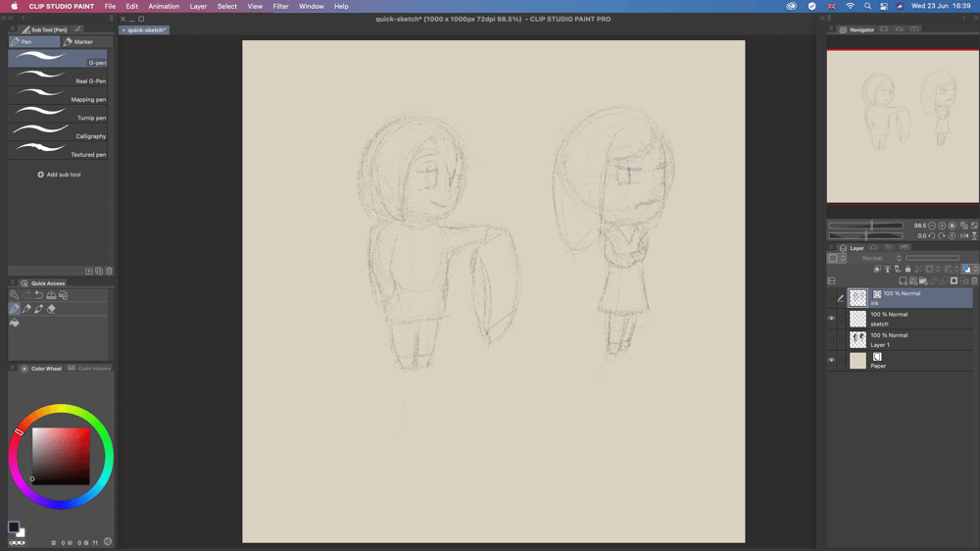Pick the Turnip pen brush
Screen dimensions: 980x551
[58, 114]
